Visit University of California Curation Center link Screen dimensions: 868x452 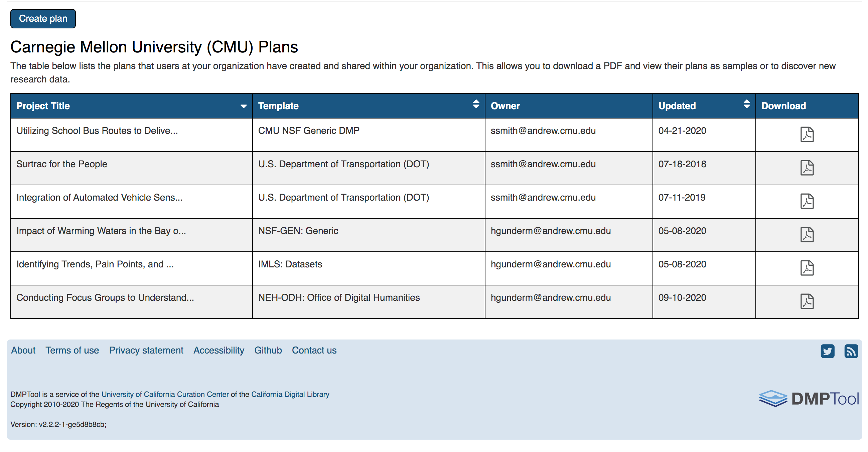pyautogui.click(x=165, y=394)
